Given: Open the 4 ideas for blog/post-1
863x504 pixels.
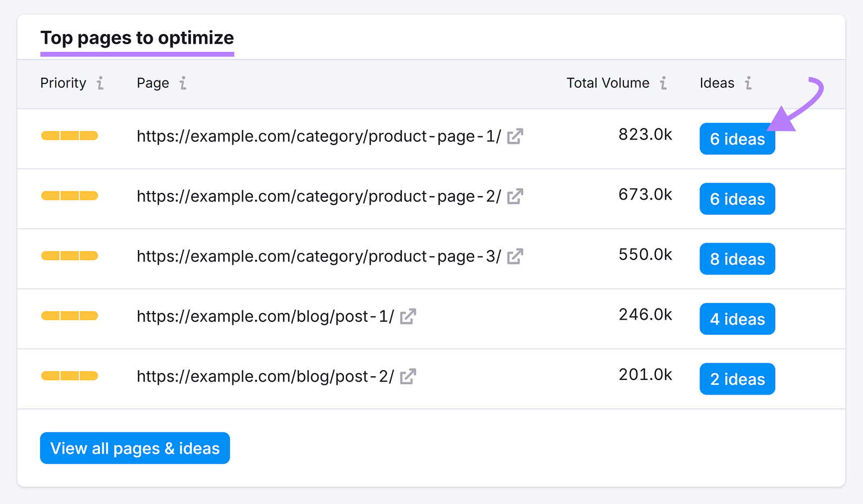Looking at the screenshot, I should 737,319.
